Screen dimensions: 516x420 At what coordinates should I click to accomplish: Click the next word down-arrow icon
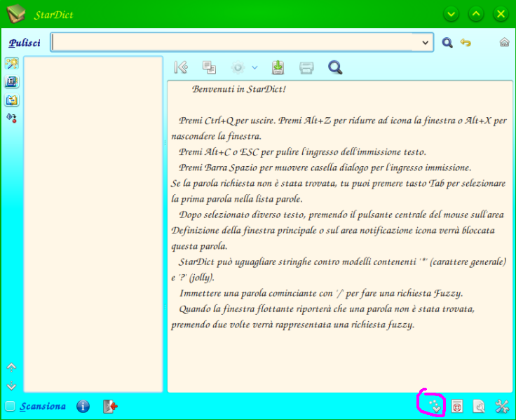click(x=11, y=385)
